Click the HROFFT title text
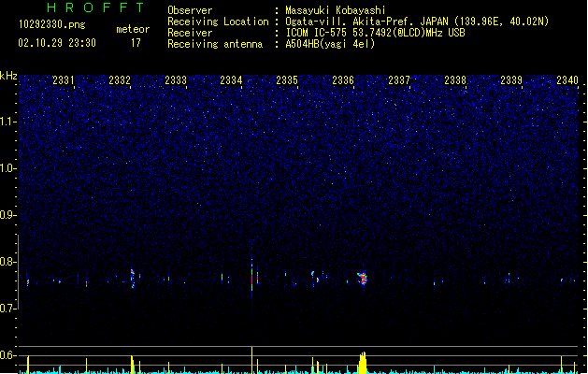Image resolution: width=588 pixels, height=374 pixels. coord(96,7)
